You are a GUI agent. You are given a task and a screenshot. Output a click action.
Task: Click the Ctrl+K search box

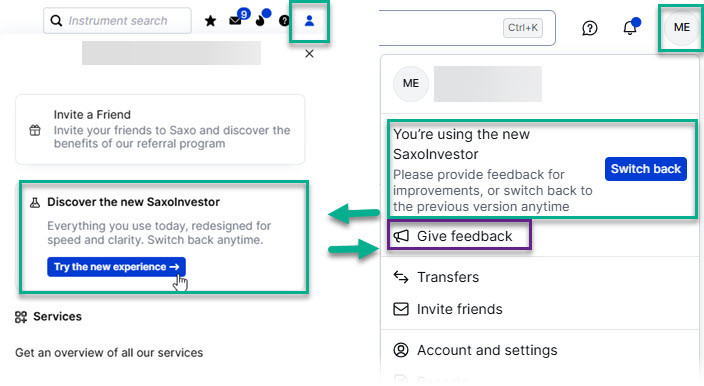coord(467,28)
